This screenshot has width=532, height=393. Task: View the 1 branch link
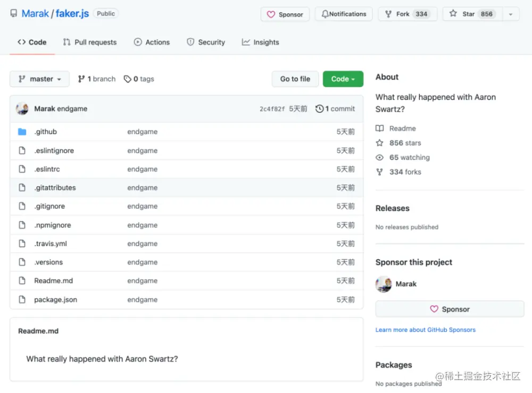pyautogui.click(x=97, y=79)
